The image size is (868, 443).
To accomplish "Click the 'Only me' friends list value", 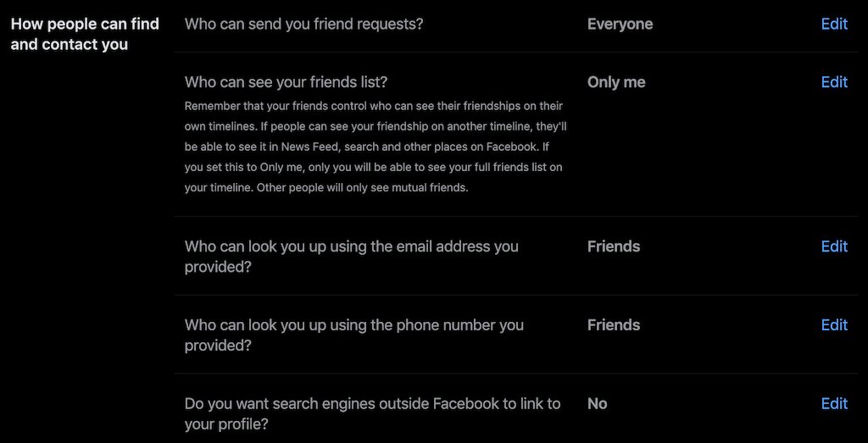I will click(616, 82).
